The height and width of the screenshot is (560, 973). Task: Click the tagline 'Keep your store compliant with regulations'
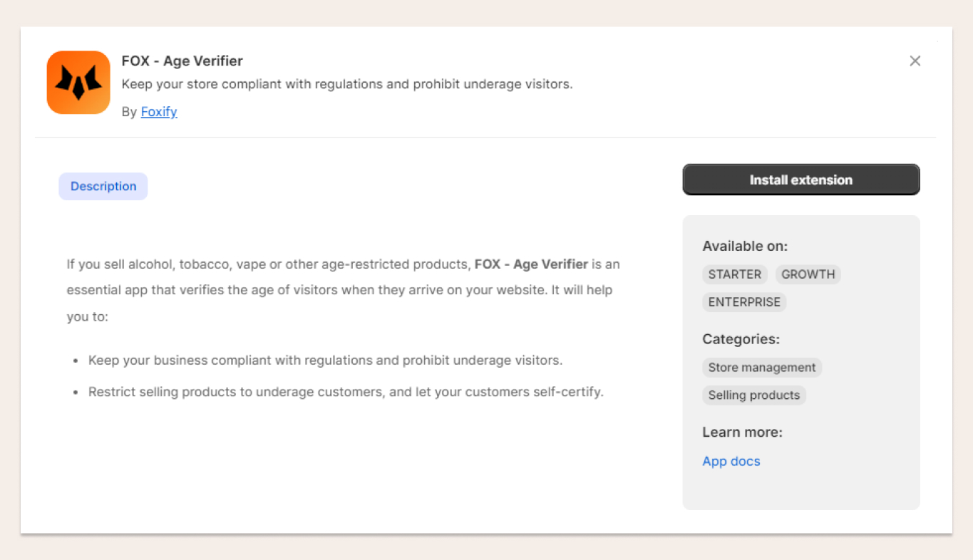click(x=347, y=84)
